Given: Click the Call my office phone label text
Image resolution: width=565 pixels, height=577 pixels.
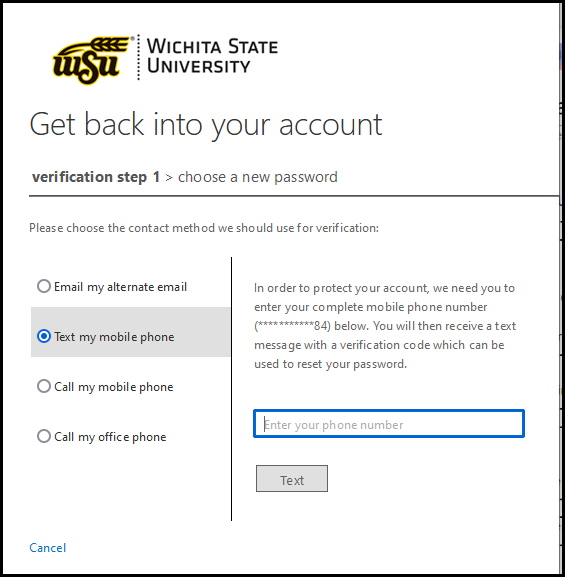Looking at the screenshot, I should point(110,437).
